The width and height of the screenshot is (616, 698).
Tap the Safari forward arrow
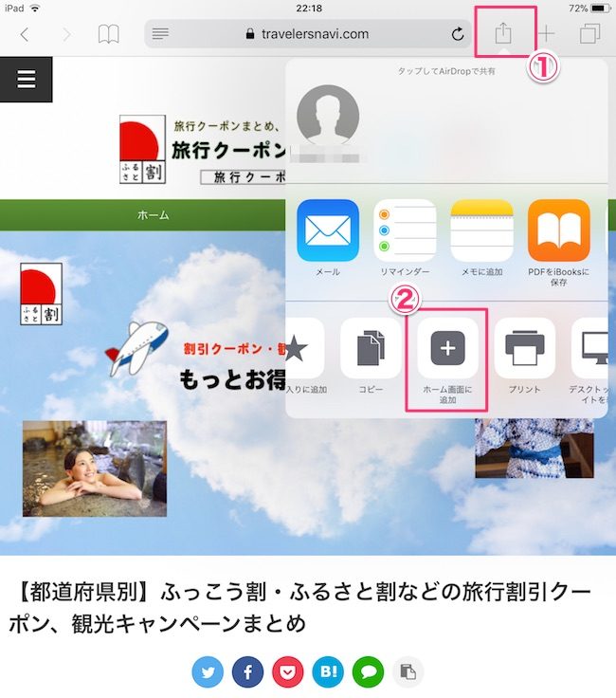point(65,34)
